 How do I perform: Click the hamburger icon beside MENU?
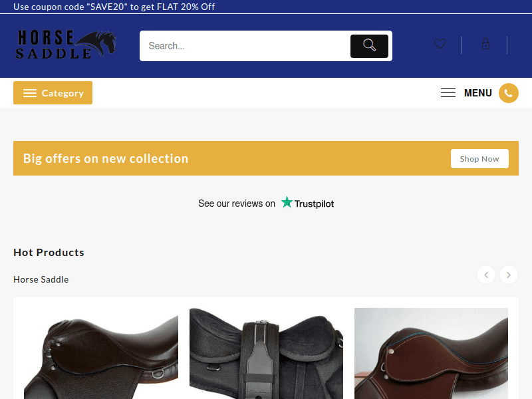coord(448,93)
